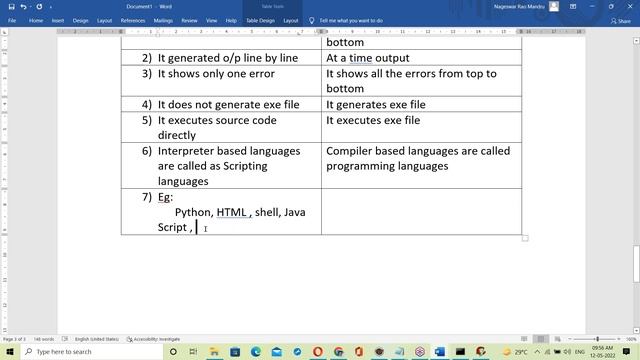Screen dimensions: 640x360
Task: Select the Review tab
Action: click(x=189, y=20)
